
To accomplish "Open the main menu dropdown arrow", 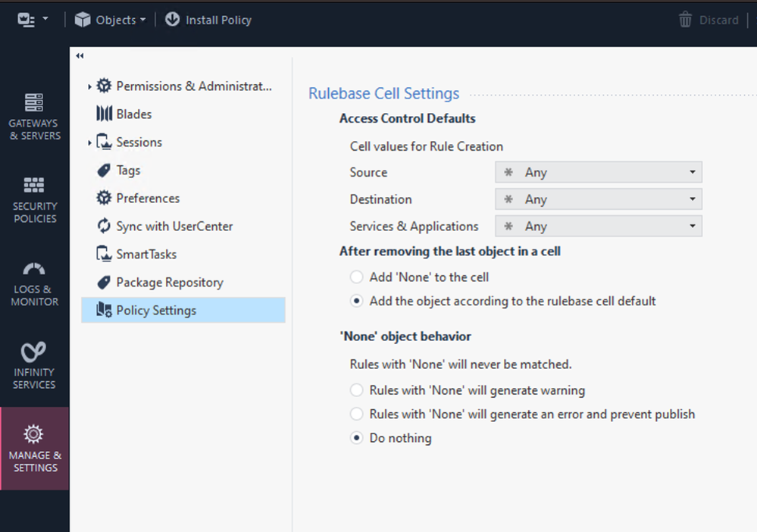I will click(x=45, y=19).
